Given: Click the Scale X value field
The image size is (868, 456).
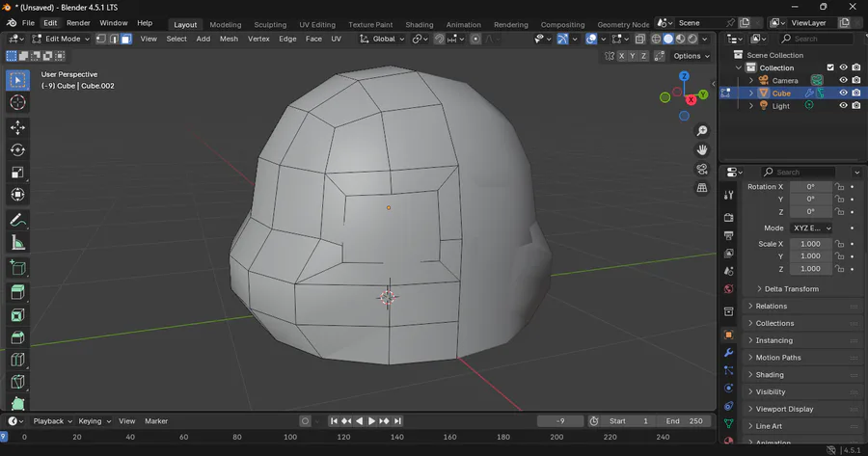Looking at the screenshot, I should (810, 244).
